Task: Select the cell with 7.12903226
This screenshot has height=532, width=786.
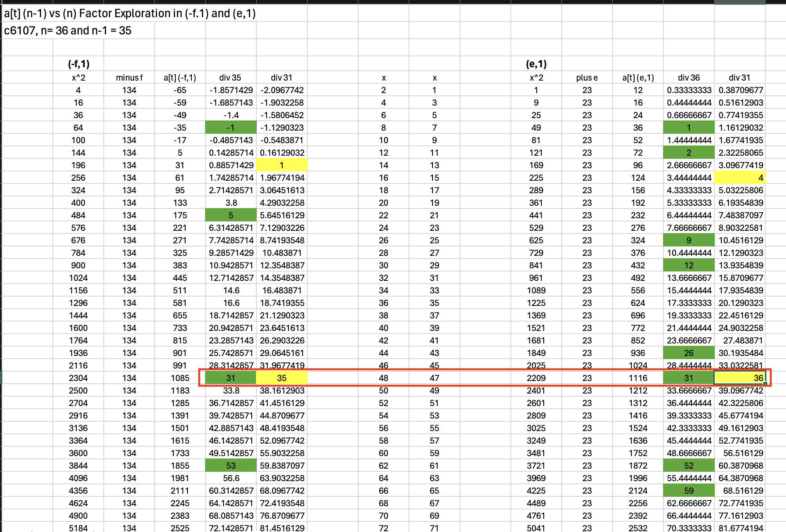Action: 282,228
